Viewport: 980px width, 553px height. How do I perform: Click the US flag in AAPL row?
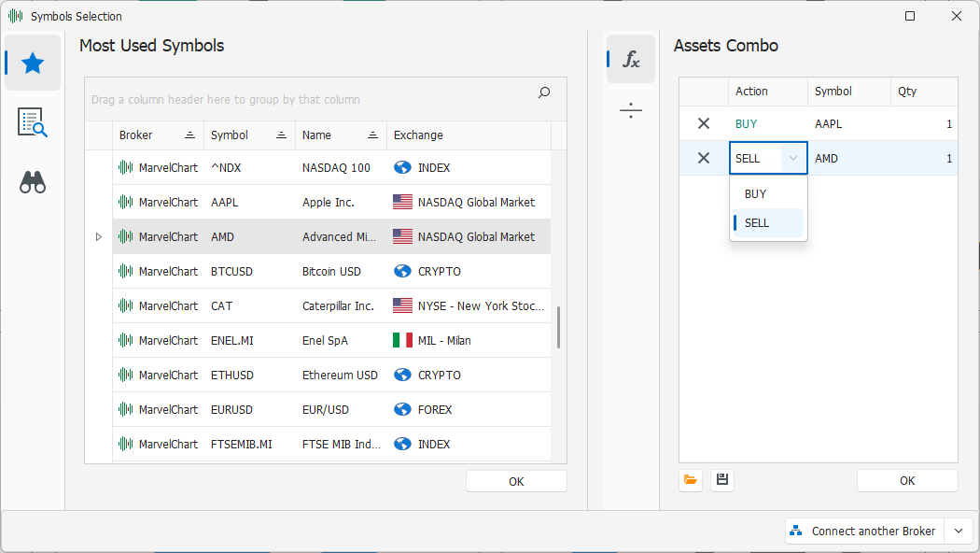click(402, 202)
